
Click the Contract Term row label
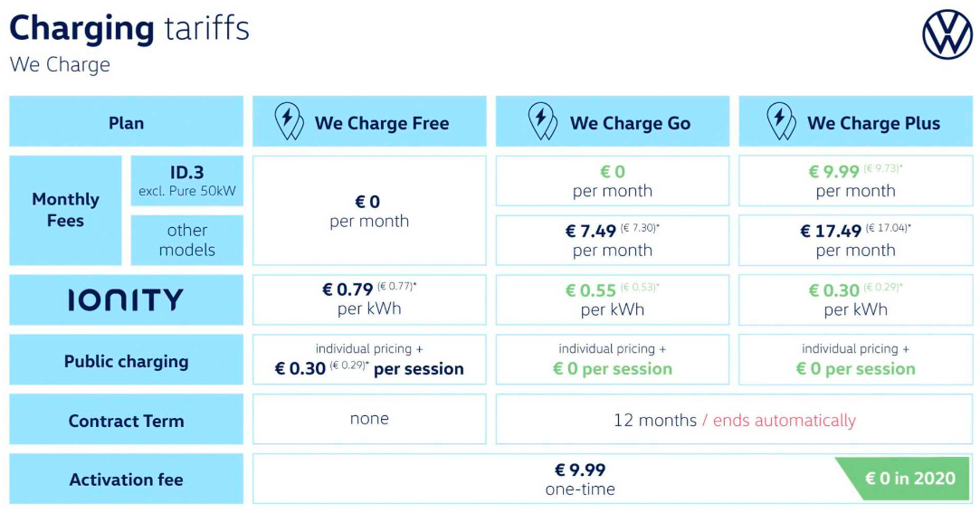click(x=127, y=419)
